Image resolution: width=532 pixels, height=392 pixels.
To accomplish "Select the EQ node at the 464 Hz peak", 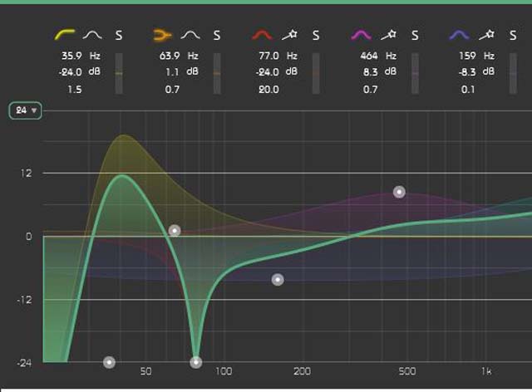I will [399, 192].
